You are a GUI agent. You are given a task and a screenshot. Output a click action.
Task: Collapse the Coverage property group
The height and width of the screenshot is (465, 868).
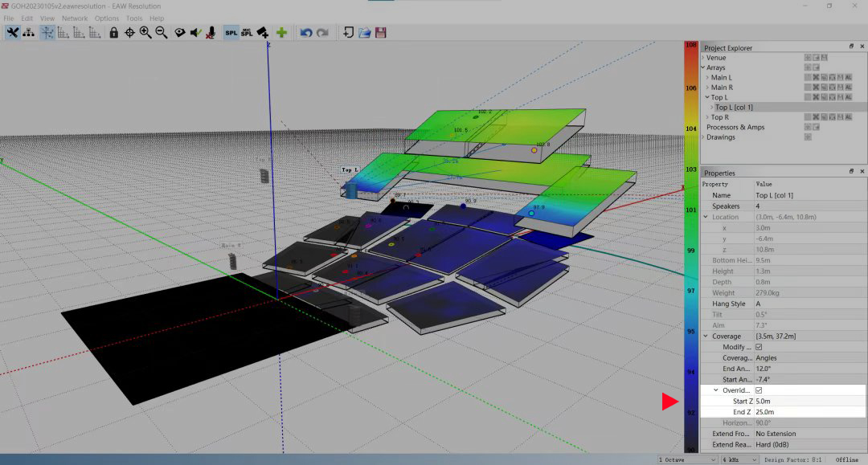pos(706,337)
